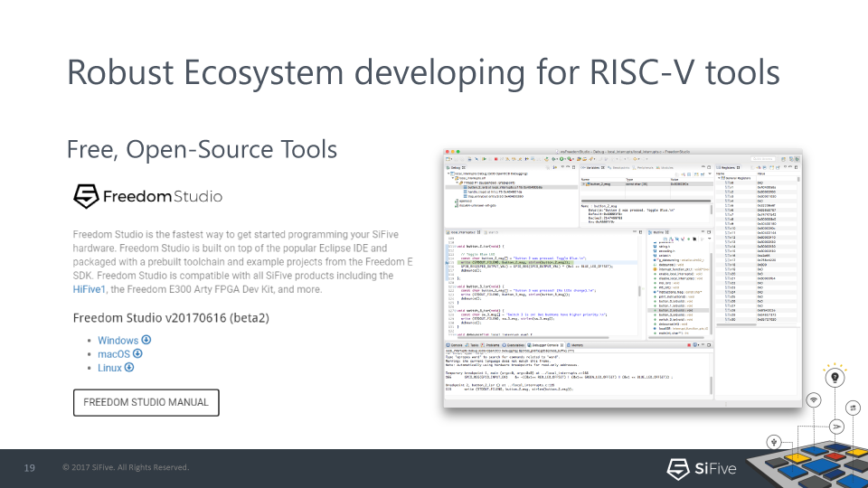868x488 pixels.
Task: Collapse the top debug launch tree node
Action: point(450,174)
